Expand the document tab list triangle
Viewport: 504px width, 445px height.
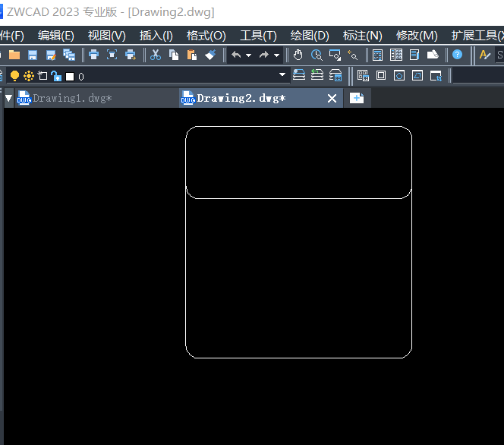click(x=8, y=98)
